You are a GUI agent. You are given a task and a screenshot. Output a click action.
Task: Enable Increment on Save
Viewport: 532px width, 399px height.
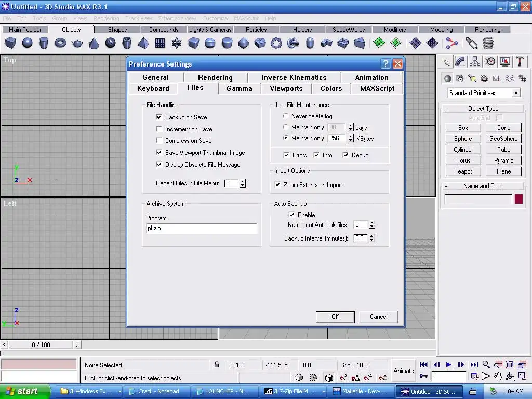coord(159,129)
